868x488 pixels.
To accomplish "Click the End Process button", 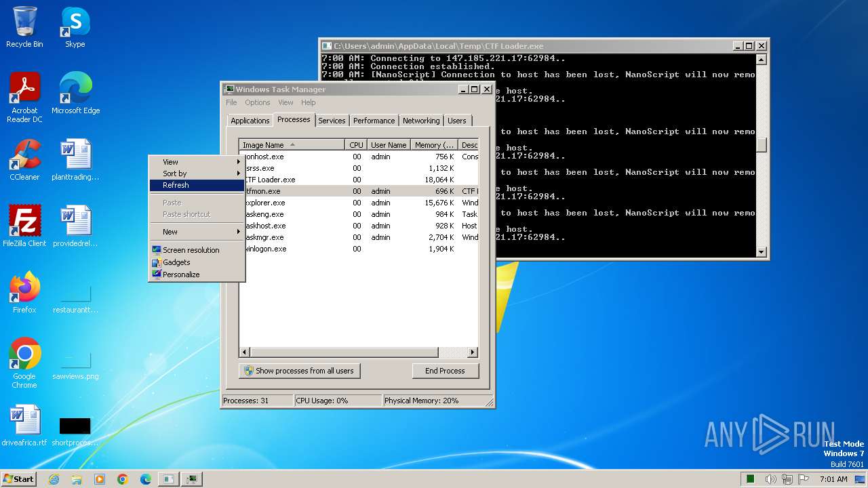I will tap(445, 371).
